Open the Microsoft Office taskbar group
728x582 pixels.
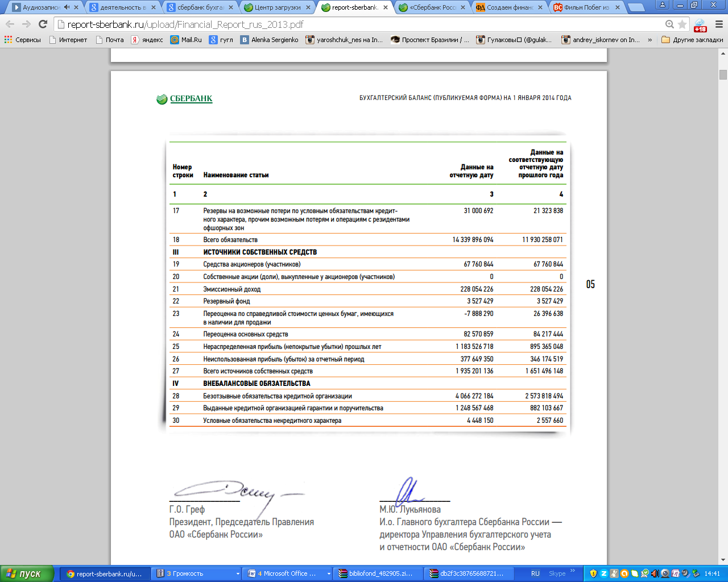[x=288, y=573]
